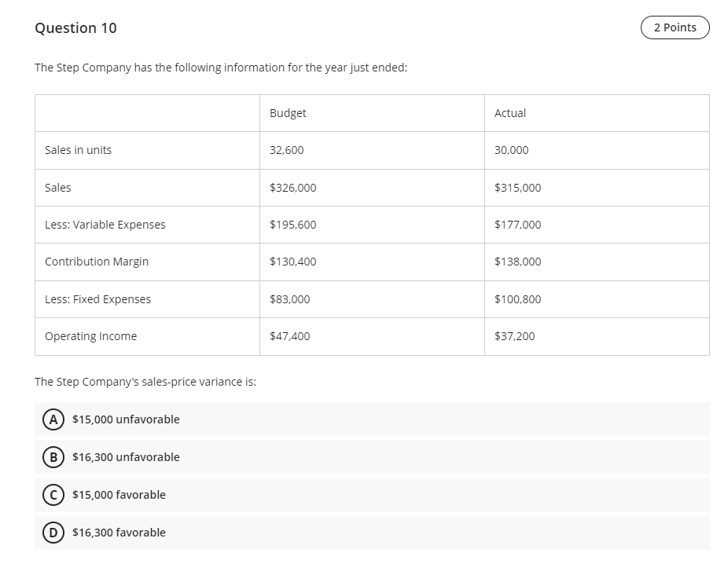Click actual fixed expenses $100,800
Image resolution: width=728 pixels, height=564 pixels.
tap(517, 299)
